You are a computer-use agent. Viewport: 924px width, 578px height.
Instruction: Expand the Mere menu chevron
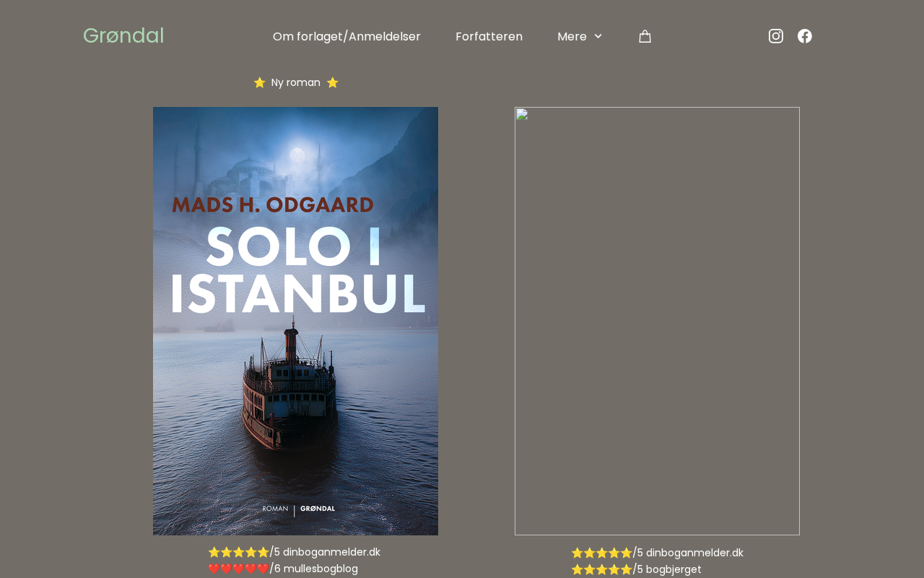598,36
